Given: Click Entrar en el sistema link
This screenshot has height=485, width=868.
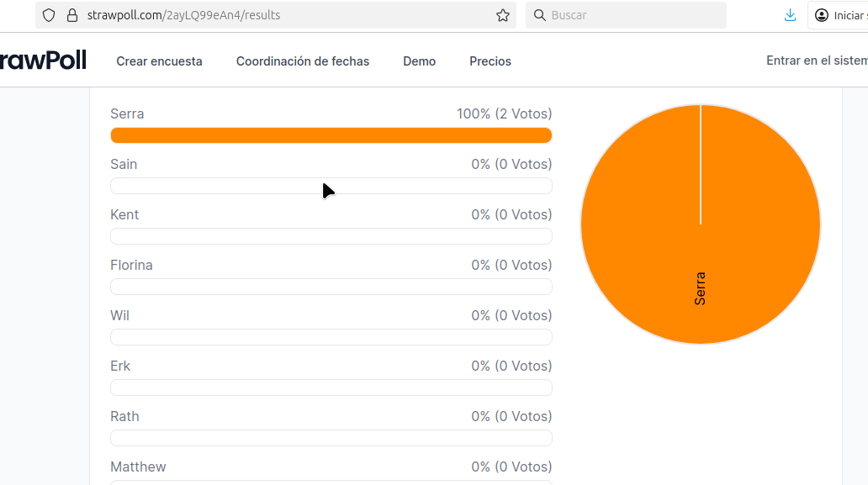Looking at the screenshot, I should 817,61.
